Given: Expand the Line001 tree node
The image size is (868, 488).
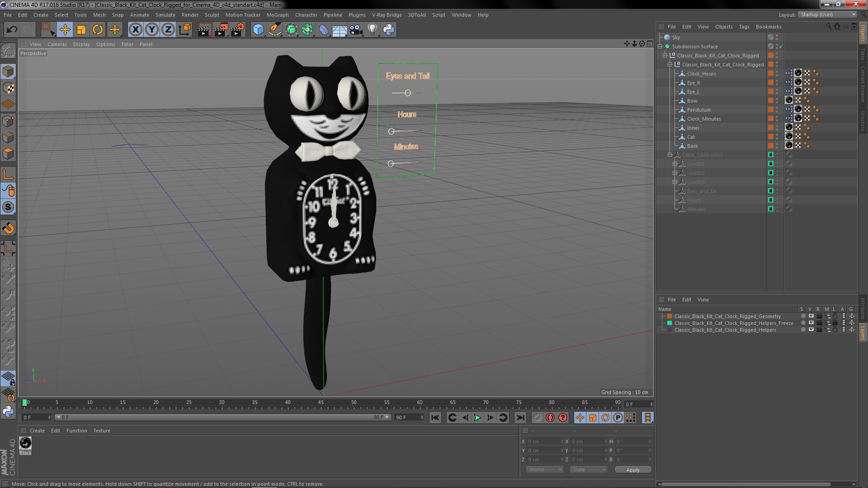Looking at the screenshot, I should pyautogui.click(x=675, y=164).
